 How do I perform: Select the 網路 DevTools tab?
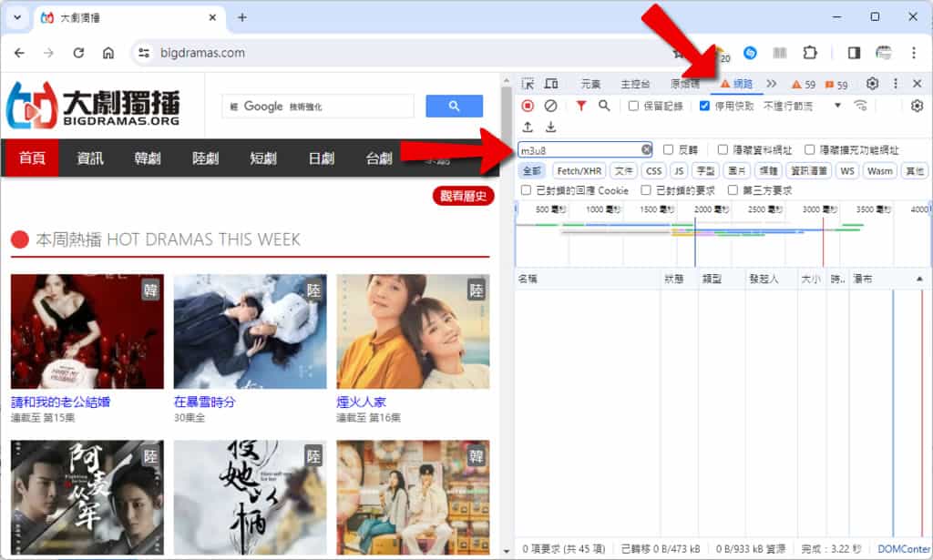tap(736, 85)
